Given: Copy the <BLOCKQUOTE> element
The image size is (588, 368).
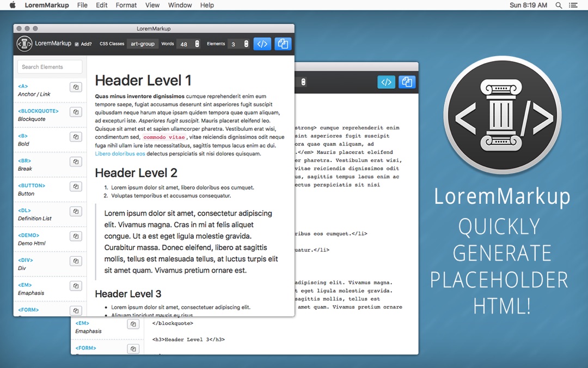Looking at the screenshot, I should (76, 112).
